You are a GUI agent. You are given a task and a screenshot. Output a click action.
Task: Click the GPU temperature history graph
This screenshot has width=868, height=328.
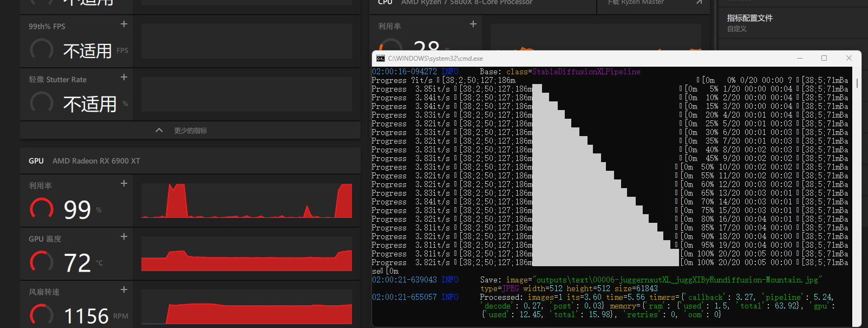point(246,254)
